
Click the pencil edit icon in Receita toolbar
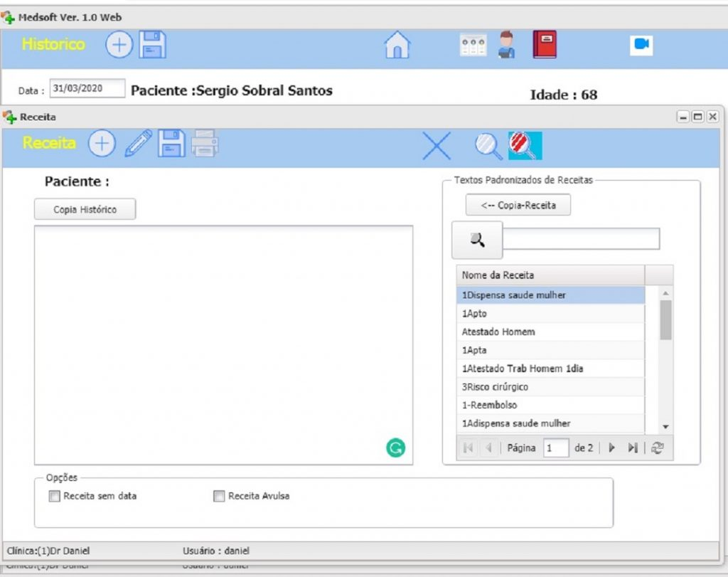pyautogui.click(x=138, y=144)
